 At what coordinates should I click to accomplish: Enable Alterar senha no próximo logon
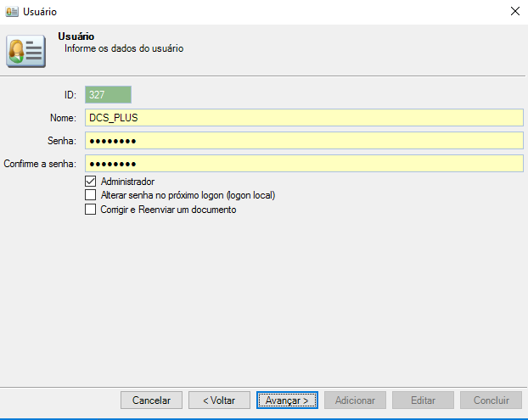tap(91, 195)
